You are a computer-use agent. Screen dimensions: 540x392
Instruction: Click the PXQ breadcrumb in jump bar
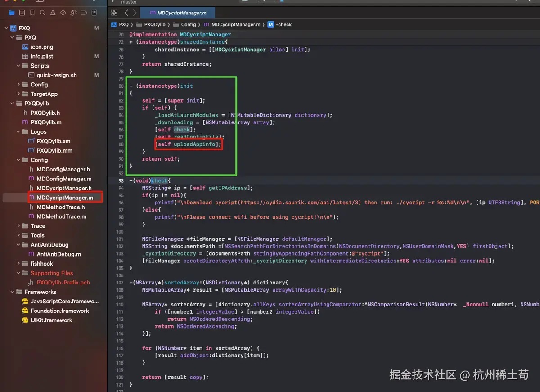[x=120, y=25]
